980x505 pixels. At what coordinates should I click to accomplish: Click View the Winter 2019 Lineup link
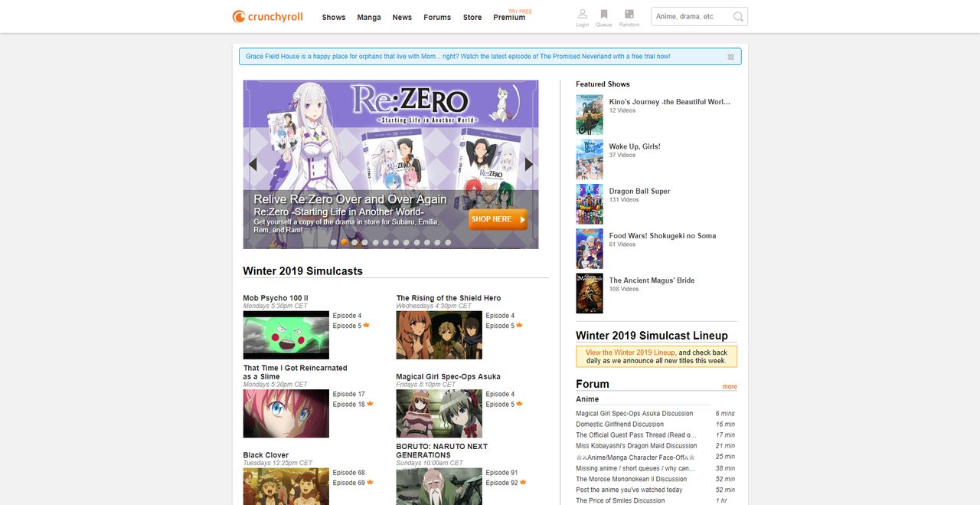[631, 353]
